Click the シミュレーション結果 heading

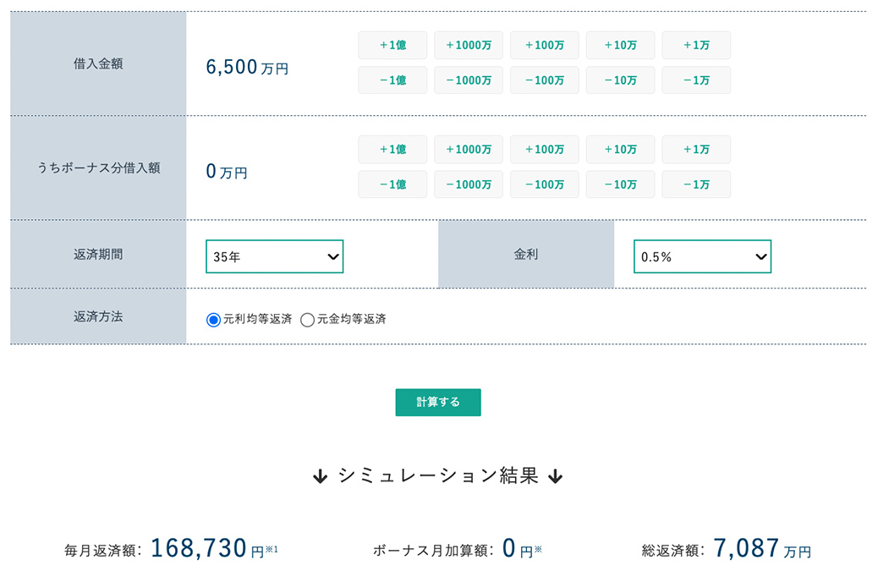[x=438, y=475]
